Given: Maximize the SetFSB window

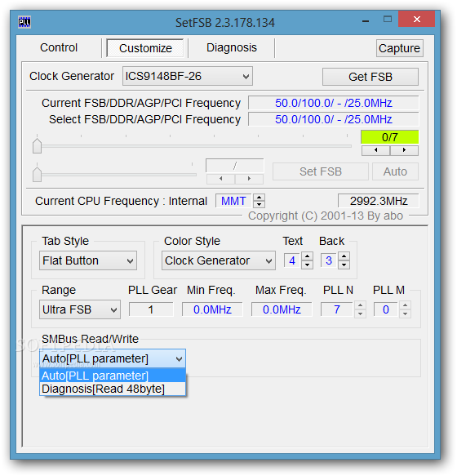Looking at the screenshot, I should (x=388, y=20).
